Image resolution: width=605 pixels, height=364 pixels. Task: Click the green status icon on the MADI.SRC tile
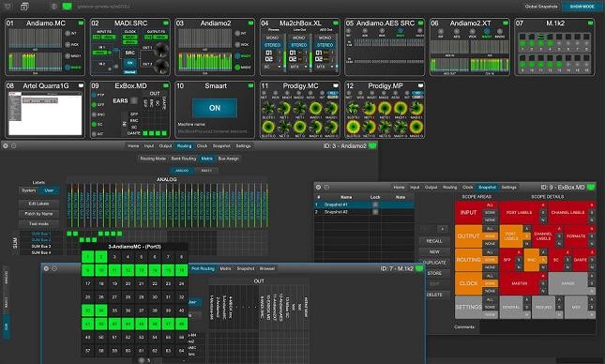[x=166, y=23]
